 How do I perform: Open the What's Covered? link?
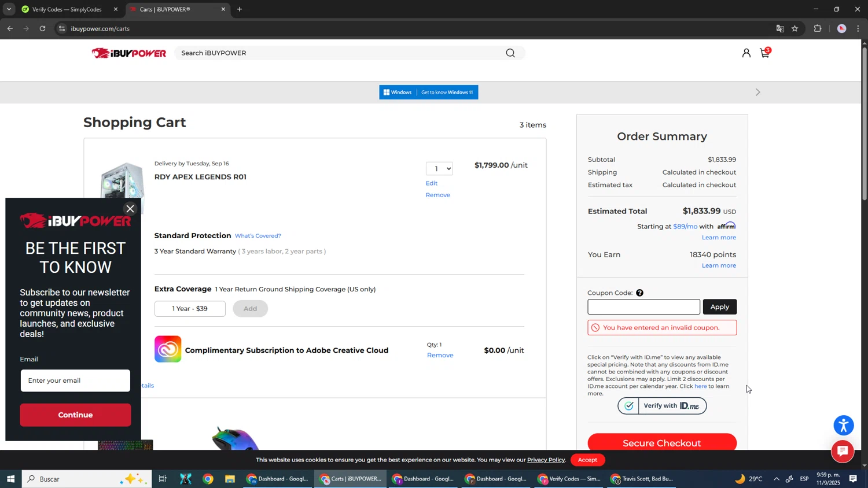pyautogui.click(x=258, y=236)
